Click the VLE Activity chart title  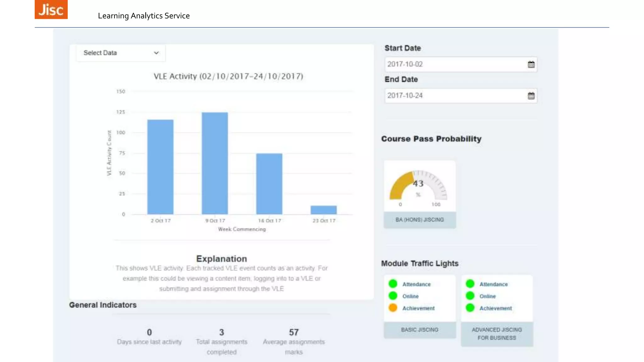tap(228, 76)
